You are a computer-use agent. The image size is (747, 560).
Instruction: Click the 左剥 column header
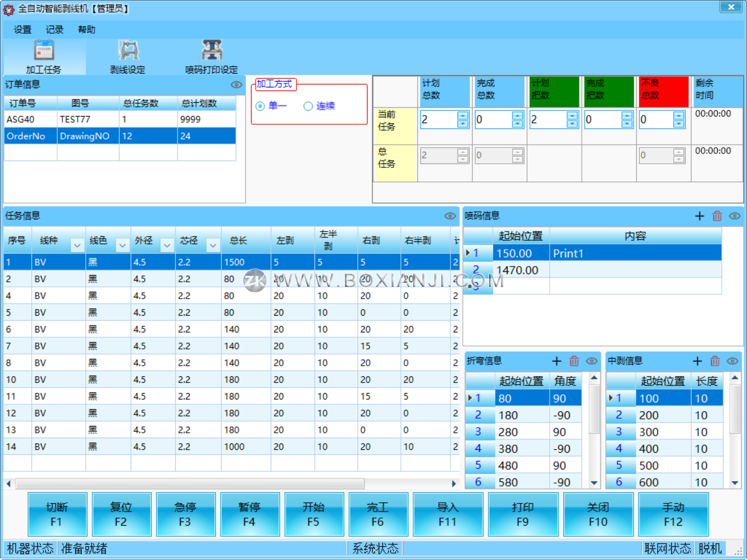[x=292, y=240]
